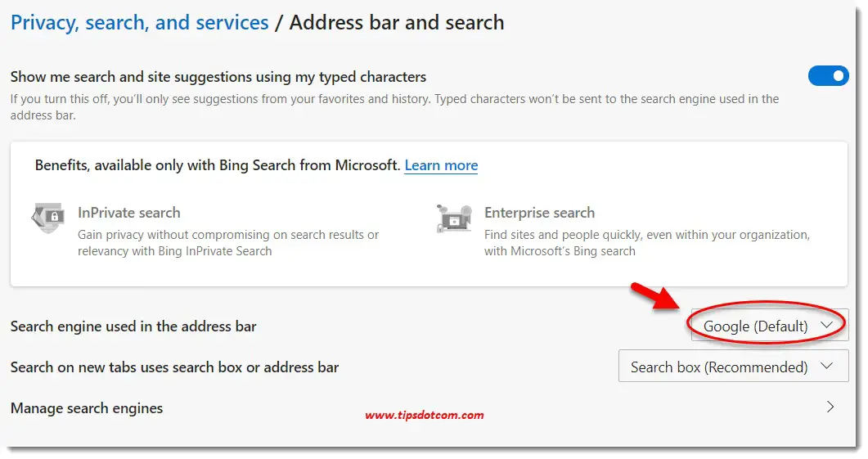Click the Bing InPrivate Search description text
The width and height of the screenshot is (868, 459).
pos(228,242)
